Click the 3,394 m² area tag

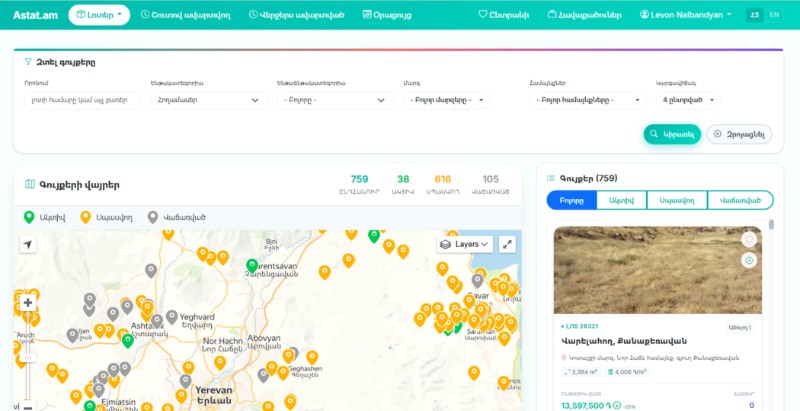point(581,372)
